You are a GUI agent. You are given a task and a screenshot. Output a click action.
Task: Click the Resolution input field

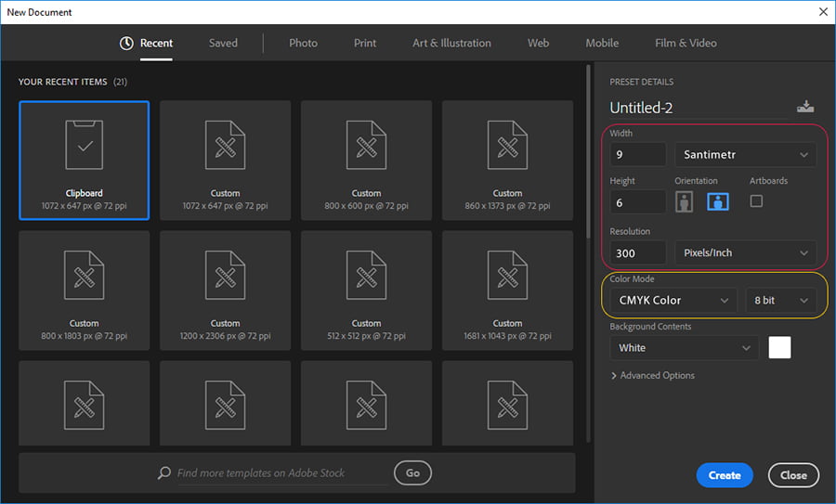[638, 253]
